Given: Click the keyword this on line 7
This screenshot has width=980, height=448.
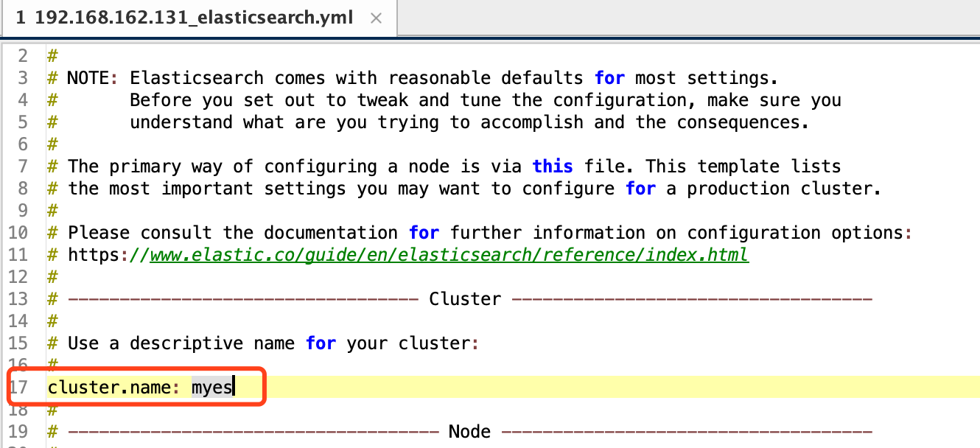Looking at the screenshot, I should coord(553,167).
